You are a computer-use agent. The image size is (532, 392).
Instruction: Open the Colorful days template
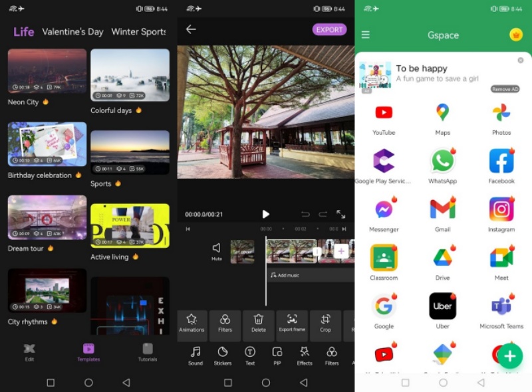[x=130, y=75]
